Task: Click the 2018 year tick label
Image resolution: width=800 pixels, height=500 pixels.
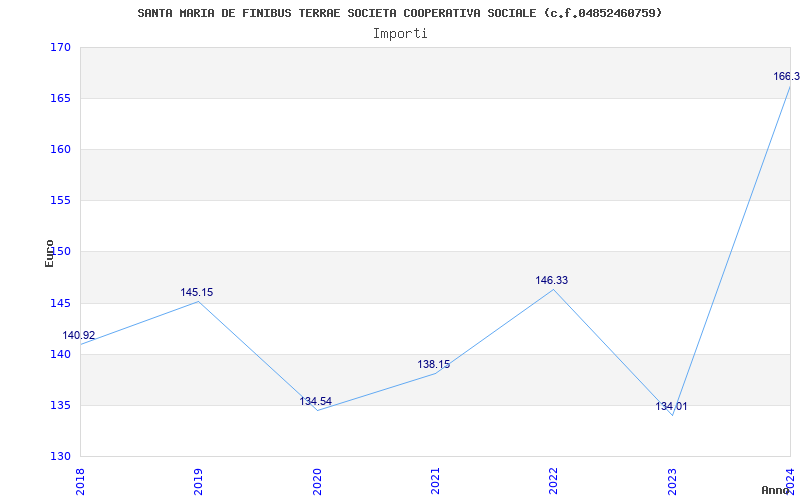Action: [x=81, y=480]
